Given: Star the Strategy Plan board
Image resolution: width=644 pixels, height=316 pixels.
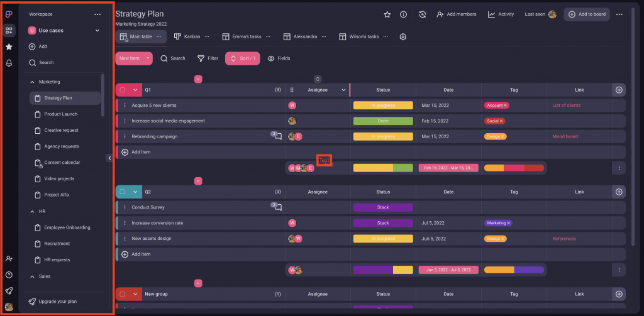Looking at the screenshot, I should pyautogui.click(x=387, y=14).
